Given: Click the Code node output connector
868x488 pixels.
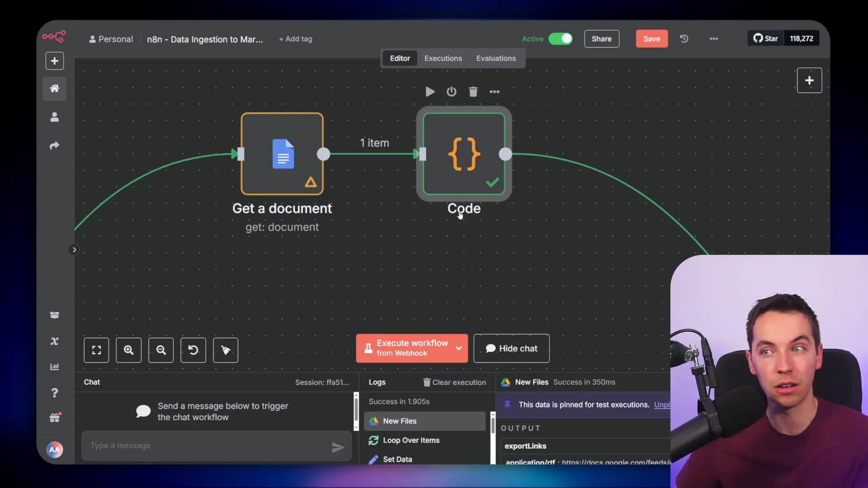Looking at the screenshot, I should 505,154.
